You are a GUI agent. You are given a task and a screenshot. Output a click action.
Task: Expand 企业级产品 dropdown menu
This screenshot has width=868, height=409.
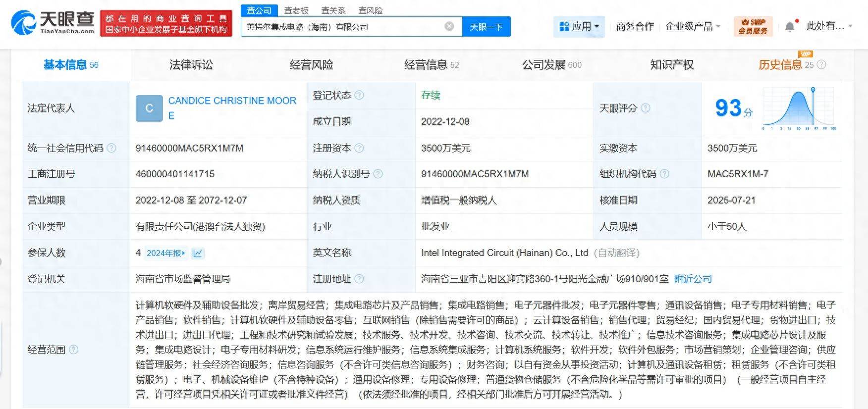point(693,26)
